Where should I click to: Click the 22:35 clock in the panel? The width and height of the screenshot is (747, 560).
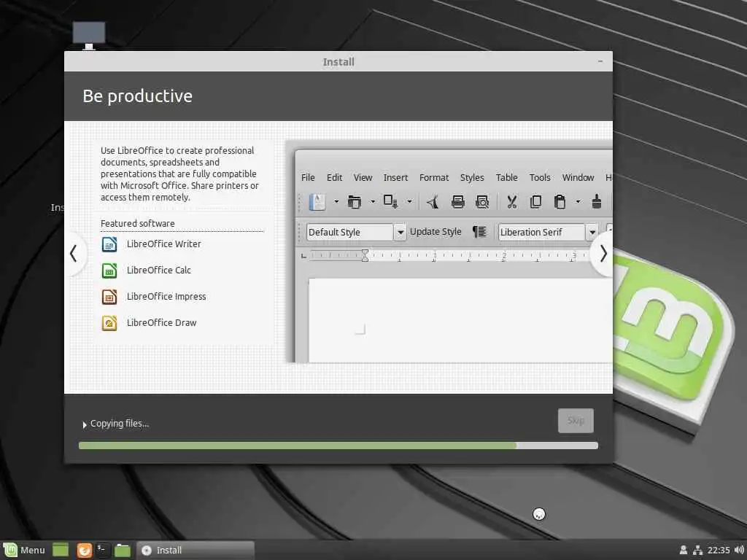pyautogui.click(x=719, y=550)
